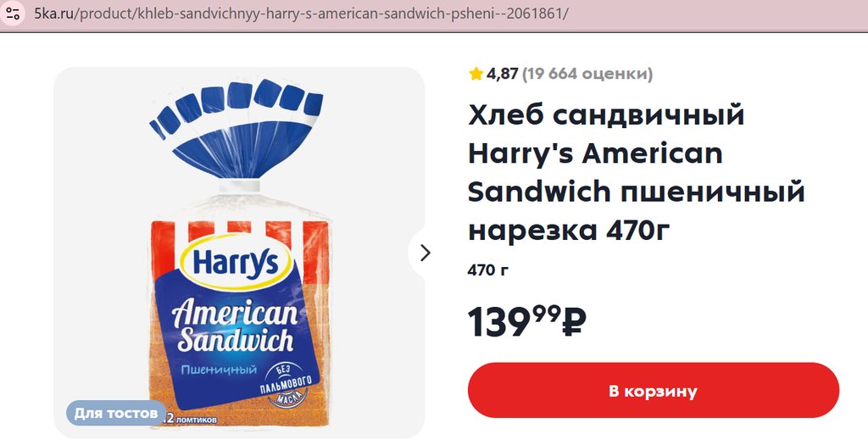Focus the address bar URL text
This screenshot has width=868, height=445.
pyautogui.click(x=301, y=14)
